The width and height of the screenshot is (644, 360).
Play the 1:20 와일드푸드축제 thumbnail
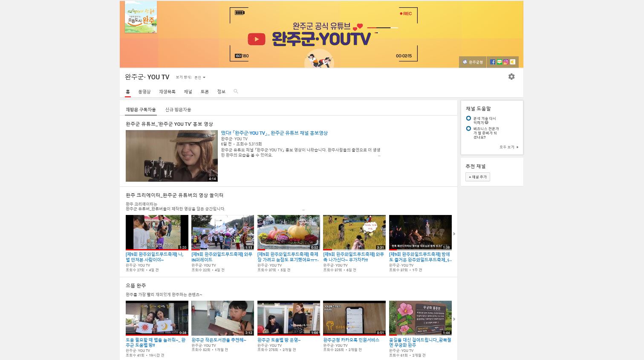157,232
